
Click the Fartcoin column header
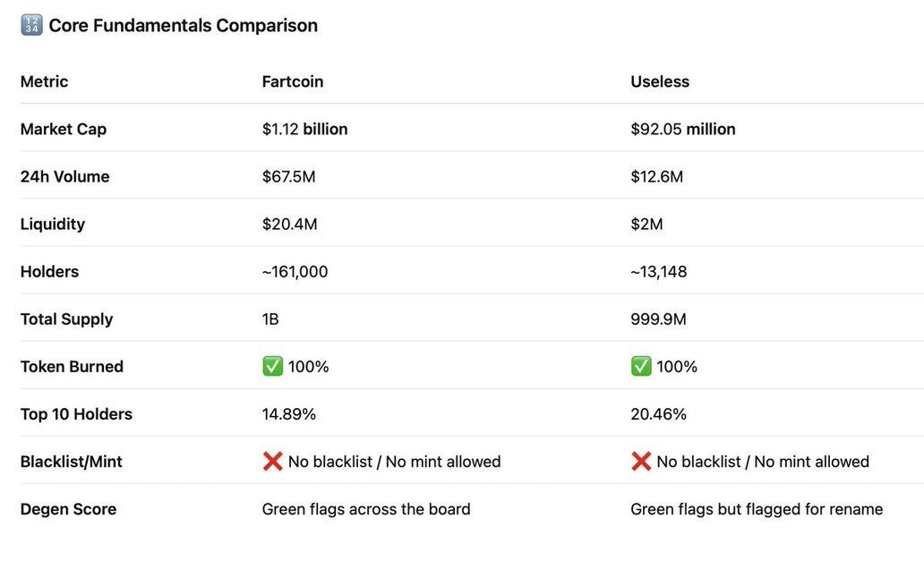pos(293,81)
